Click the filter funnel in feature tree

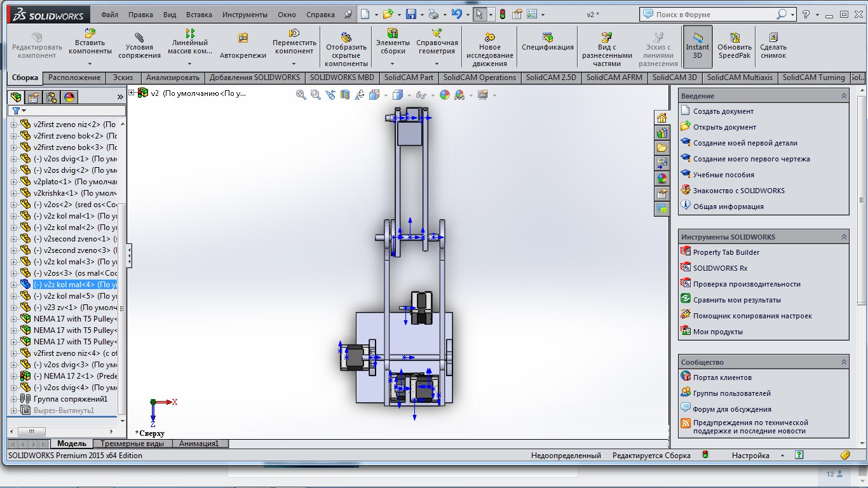tap(16, 111)
